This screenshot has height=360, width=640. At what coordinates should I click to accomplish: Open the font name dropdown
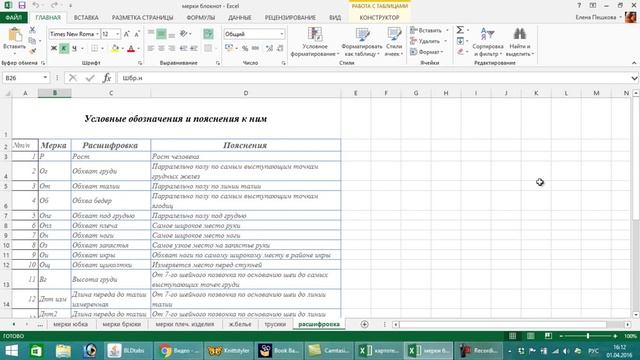(x=97, y=34)
